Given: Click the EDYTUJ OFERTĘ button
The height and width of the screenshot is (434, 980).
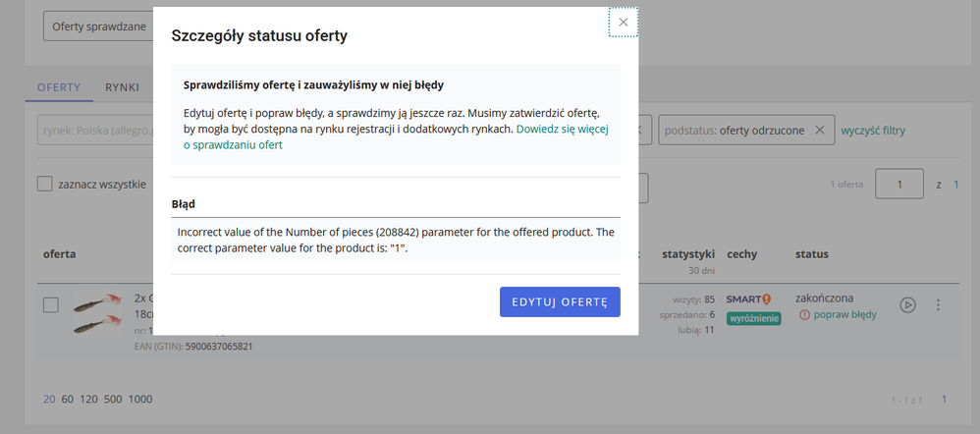Looking at the screenshot, I should pos(560,302).
